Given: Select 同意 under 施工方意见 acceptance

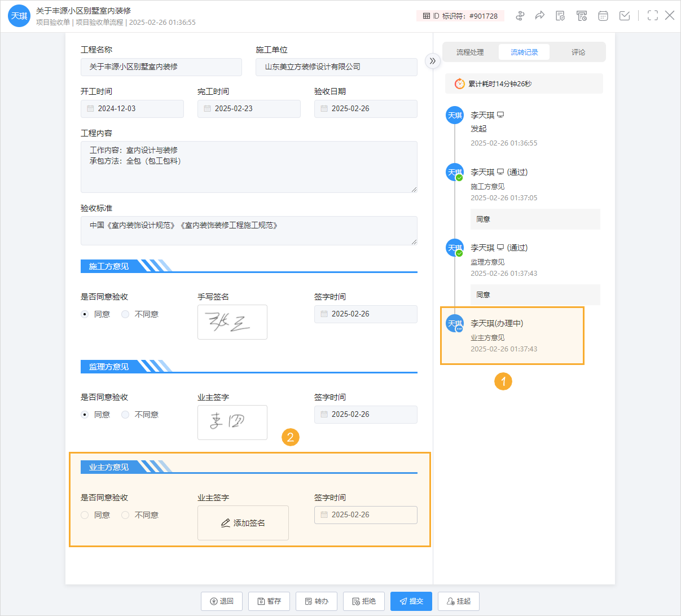Looking at the screenshot, I should click(x=85, y=314).
